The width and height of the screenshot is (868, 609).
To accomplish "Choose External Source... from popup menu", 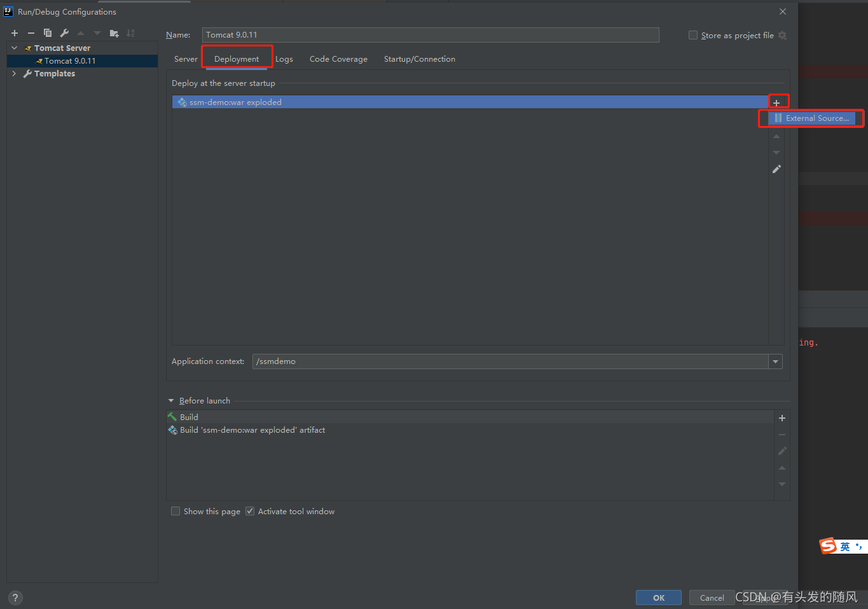I will [x=811, y=118].
